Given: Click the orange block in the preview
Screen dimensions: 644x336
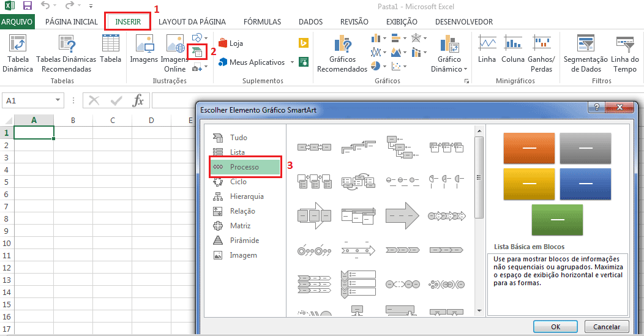Looking at the screenshot, I should (529, 148).
